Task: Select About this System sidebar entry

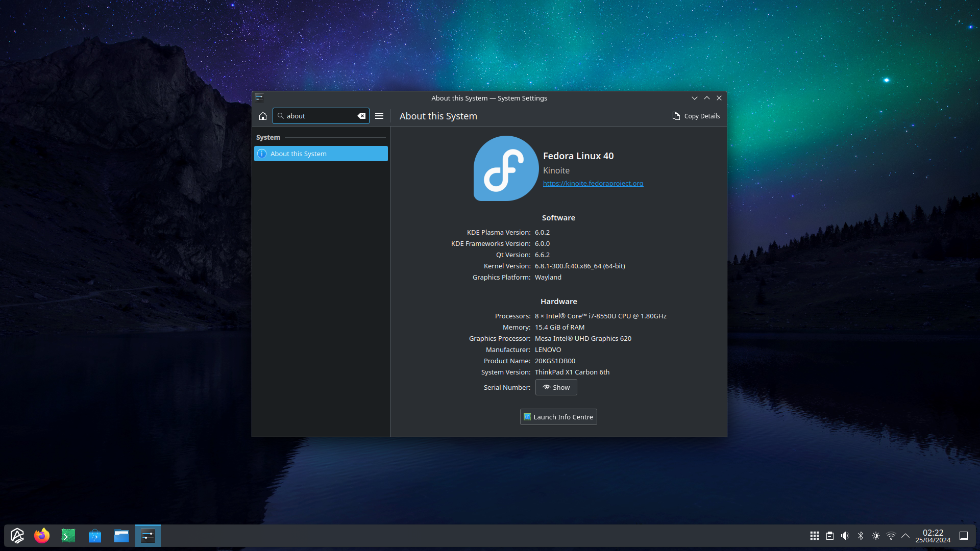Action: [321, 154]
